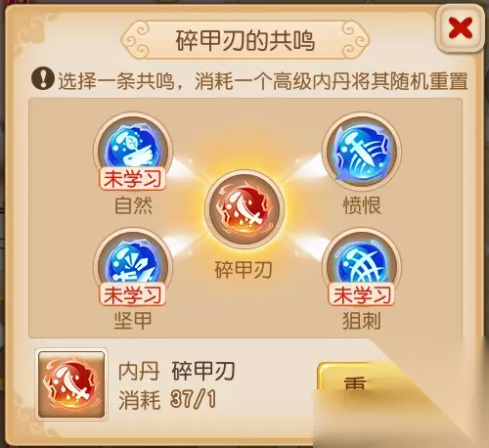Viewport: 489px width, 448px height.
Task: Click the 愤恨 label text
Action: [x=362, y=205]
